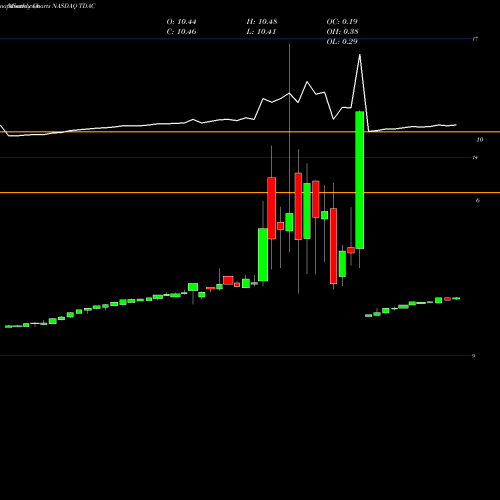Click the axis label 9 on bottom blue gridline
This screenshot has width=500, height=500.
pyautogui.click(x=473, y=356)
